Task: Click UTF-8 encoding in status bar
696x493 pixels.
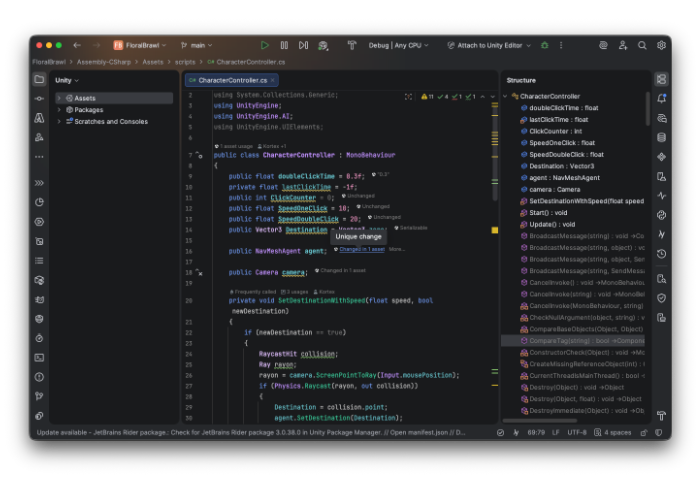Action: tap(577, 433)
